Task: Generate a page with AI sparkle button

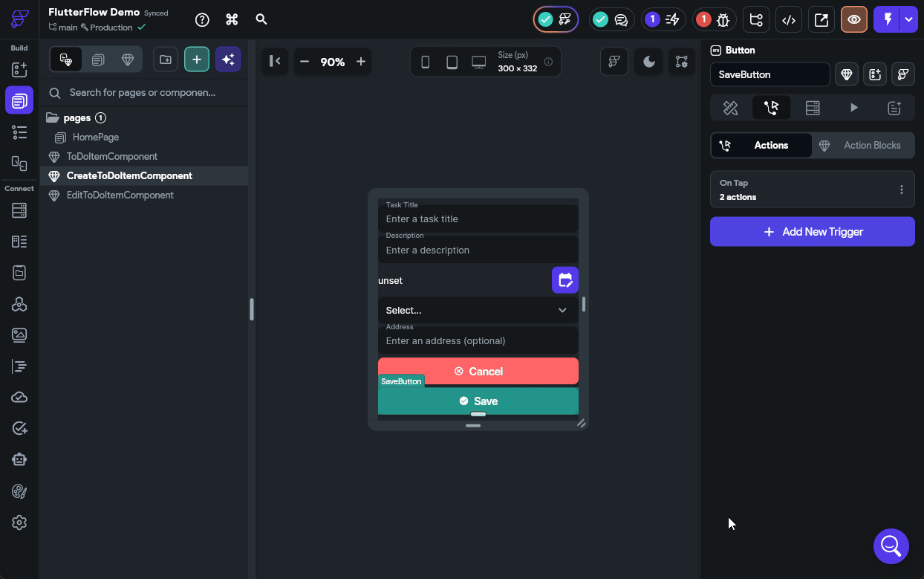Action: click(228, 59)
